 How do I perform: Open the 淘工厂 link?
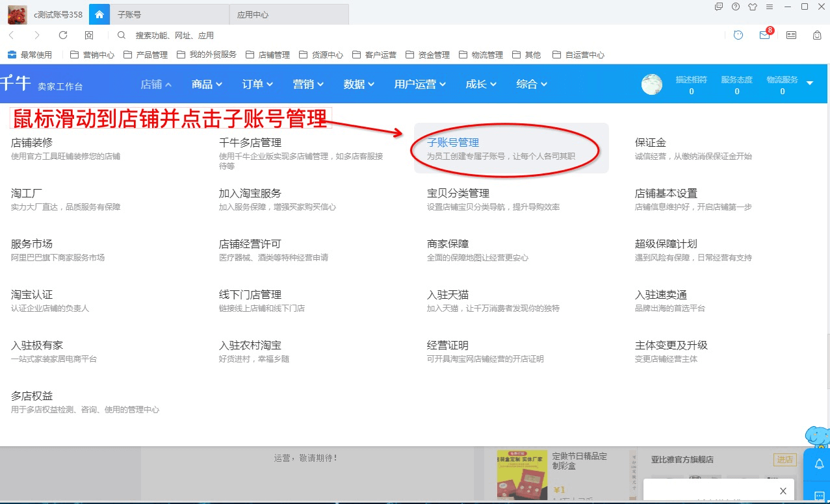[27, 194]
